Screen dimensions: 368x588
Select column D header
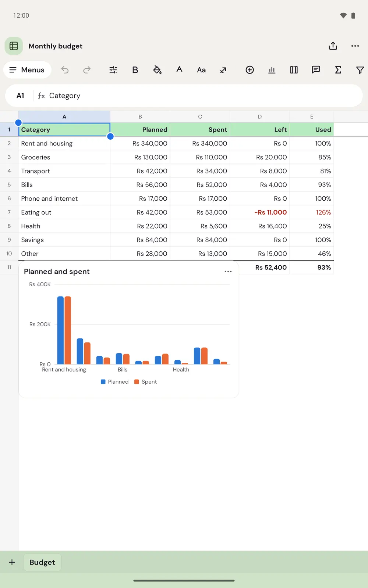click(260, 116)
